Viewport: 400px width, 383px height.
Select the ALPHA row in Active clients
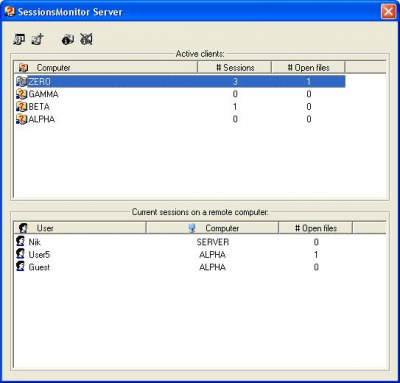(180, 119)
